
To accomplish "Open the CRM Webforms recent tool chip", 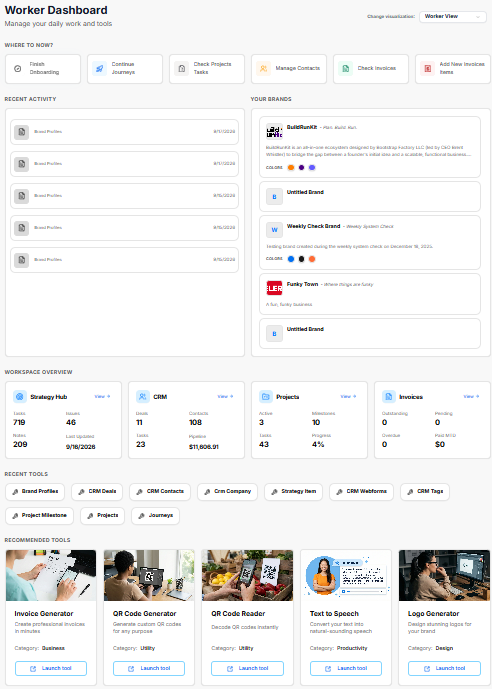I will pos(362,492).
